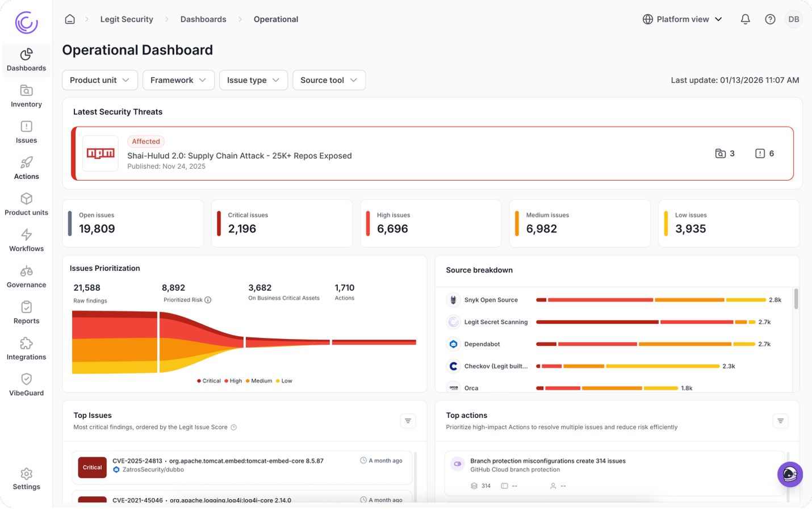Open the notifications bell icon

pos(745,19)
